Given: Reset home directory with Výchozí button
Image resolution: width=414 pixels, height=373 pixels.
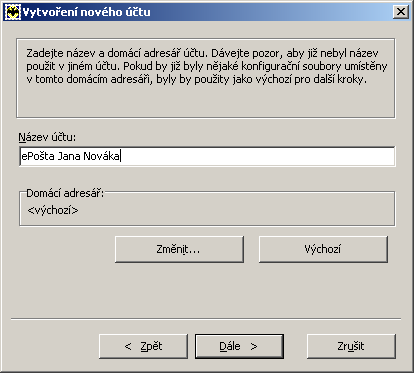Looking at the screenshot, I should pos(323,249).
